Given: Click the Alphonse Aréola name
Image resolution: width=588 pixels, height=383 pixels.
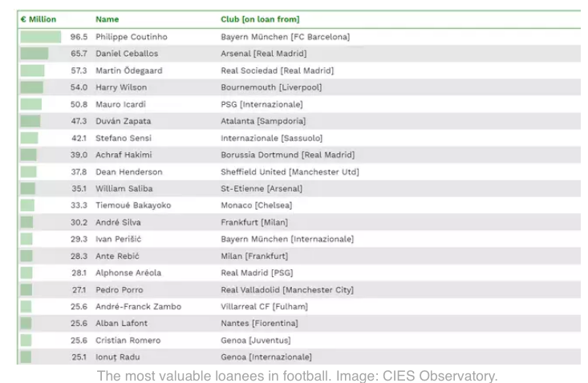Looking at the screenshot, I should coord(128,272).
